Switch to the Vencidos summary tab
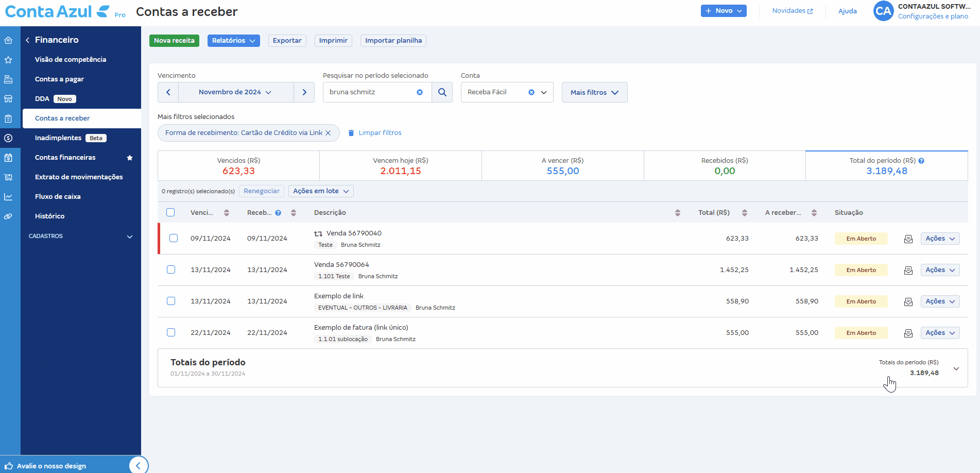 238,165
